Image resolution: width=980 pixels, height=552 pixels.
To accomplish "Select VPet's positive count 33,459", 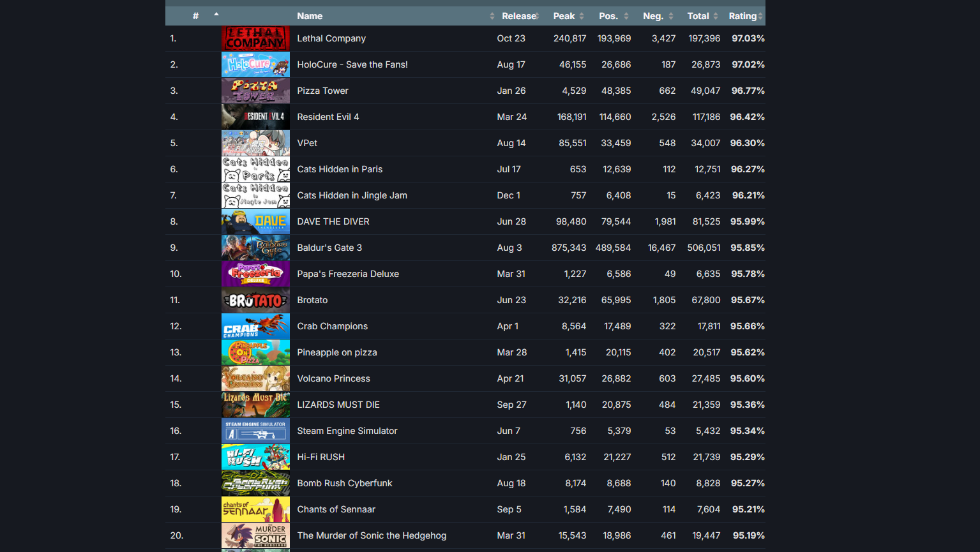I will tap(616, 143).
